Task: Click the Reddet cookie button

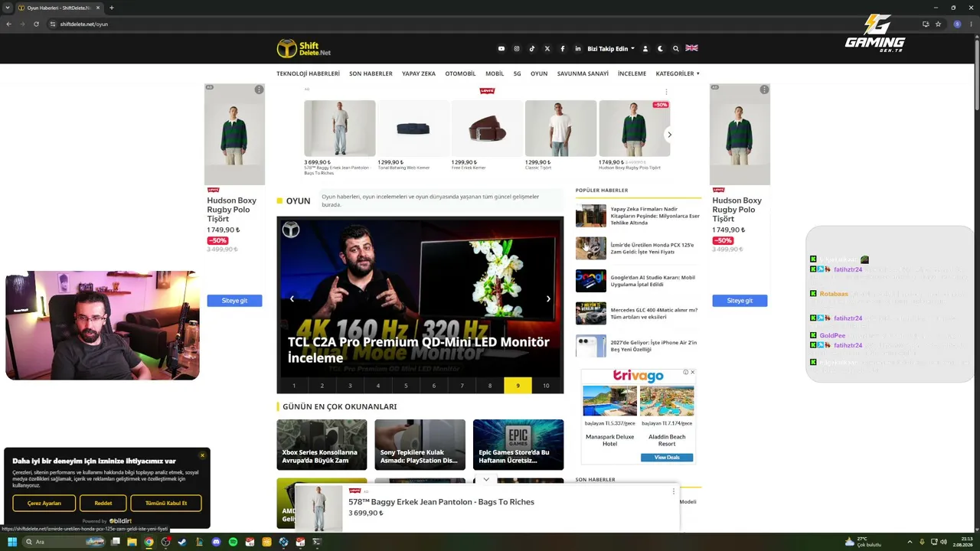Action: pyautogui.click(x=103, y=503)
